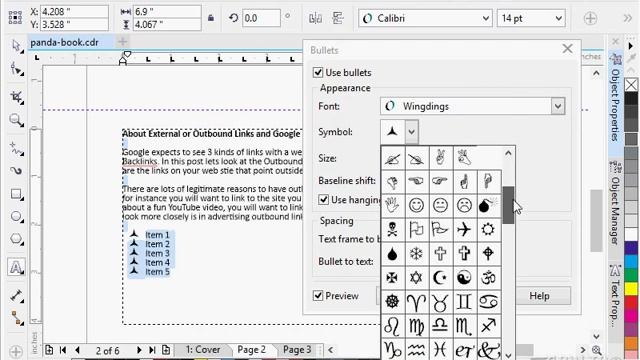The height and width of the screenshot is (360, 640).
Task: Open the Object Properties docker tab
Action: (616, 98)
